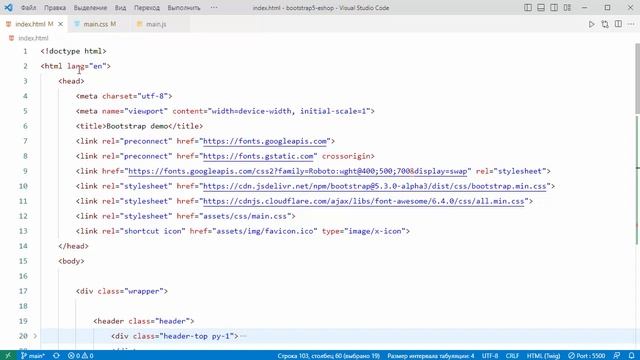Open the fonts.googleapis.com preconnect link
640x360 pixels.
click(x=265, y=141)
